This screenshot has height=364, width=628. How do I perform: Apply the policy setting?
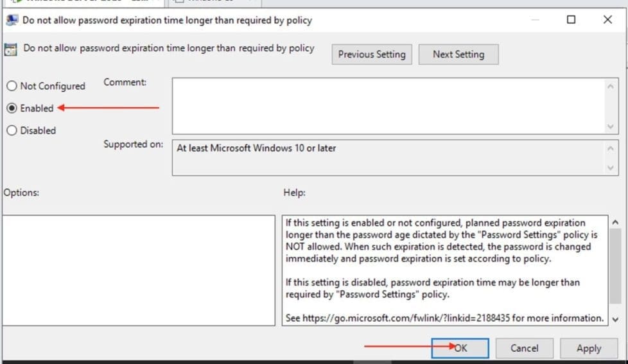589,348
